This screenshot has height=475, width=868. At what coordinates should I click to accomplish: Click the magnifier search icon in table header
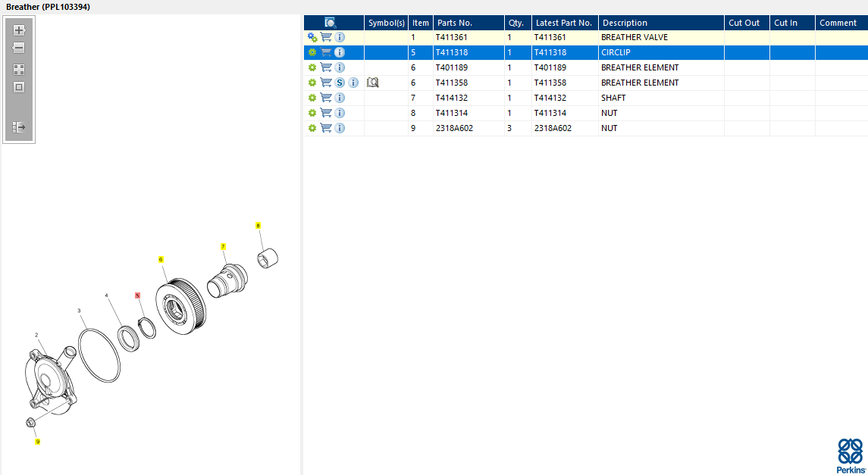point(331,23)
